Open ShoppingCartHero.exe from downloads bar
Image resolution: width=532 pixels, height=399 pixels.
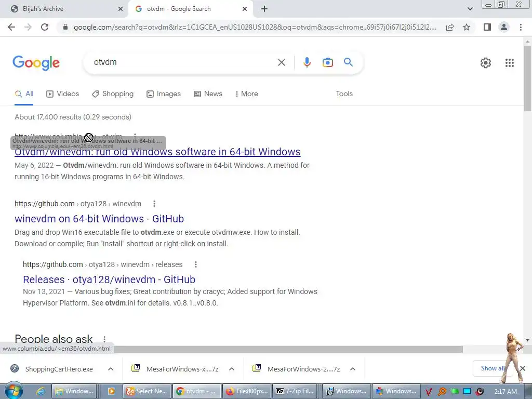pyautogui.click(x=59, y=369)
